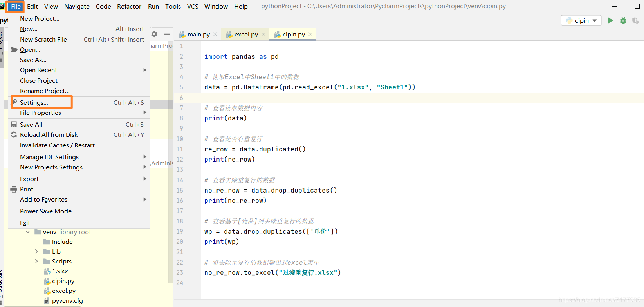Select Reload All from Disk
The image size is (644, 307).
[79, 134]
